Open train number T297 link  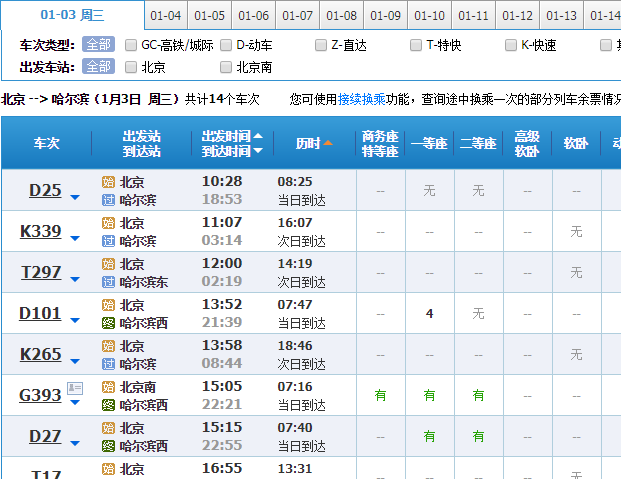click(x=41, y=273)
